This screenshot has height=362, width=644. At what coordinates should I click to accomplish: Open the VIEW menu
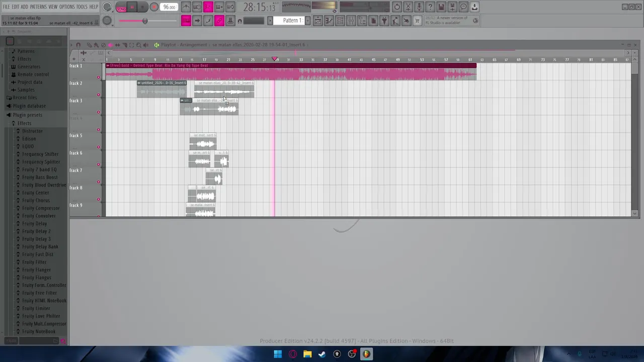point(53,7)
